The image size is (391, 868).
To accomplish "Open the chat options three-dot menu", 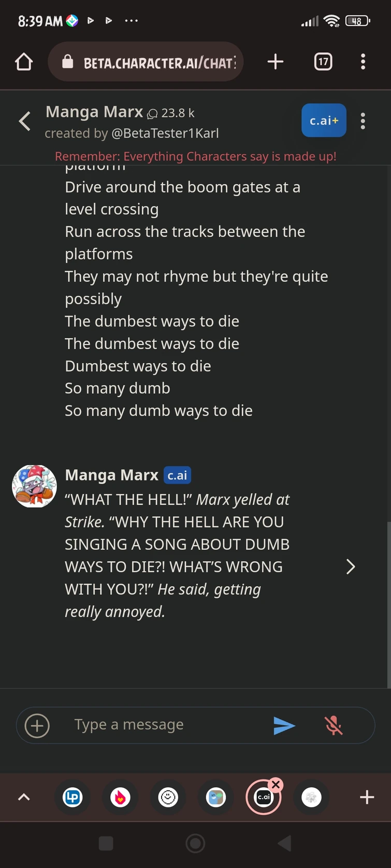I will click(363, 121).
